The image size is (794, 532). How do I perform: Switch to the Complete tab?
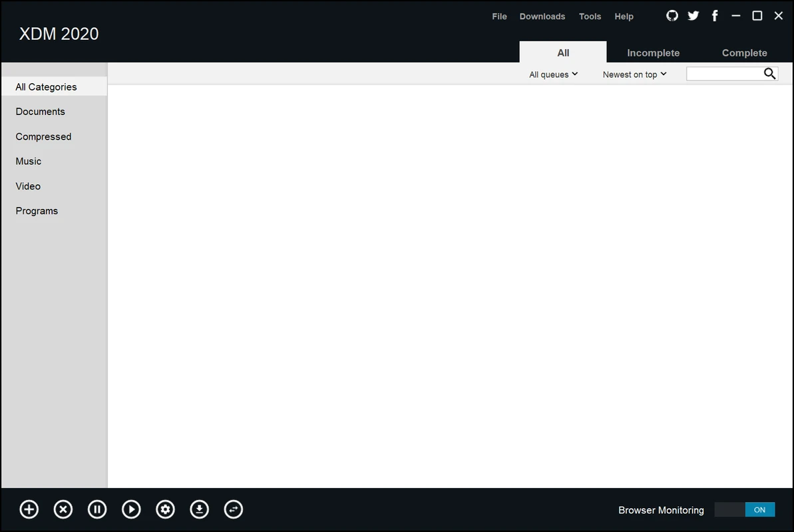744,52
